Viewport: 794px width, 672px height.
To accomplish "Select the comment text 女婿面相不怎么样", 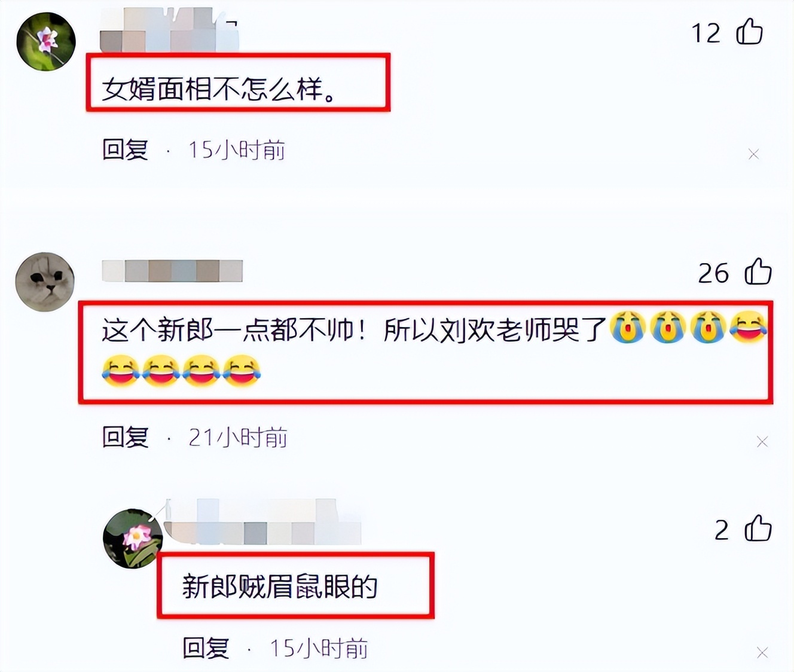I will tap(219, 89).
